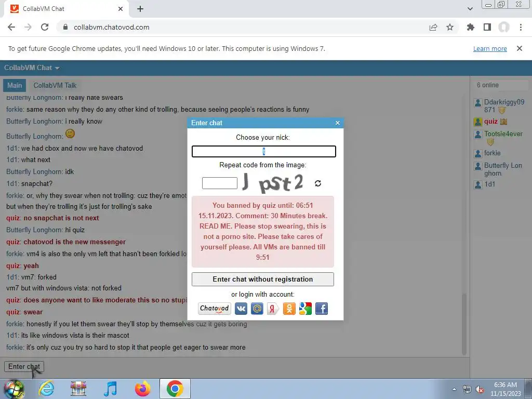532x399 pixels.
Task: Open Firefox from the taskbar
Action: click(x=142, y=389)
